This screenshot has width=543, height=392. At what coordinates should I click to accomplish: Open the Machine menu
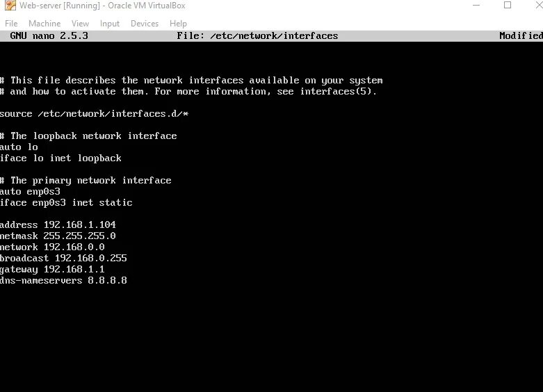(44, 24)
